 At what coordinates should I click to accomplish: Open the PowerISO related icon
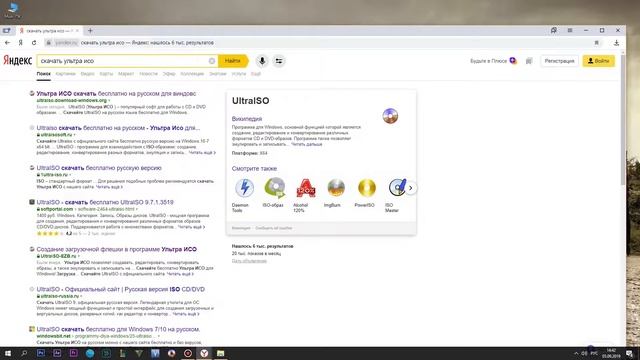(367, 188)
